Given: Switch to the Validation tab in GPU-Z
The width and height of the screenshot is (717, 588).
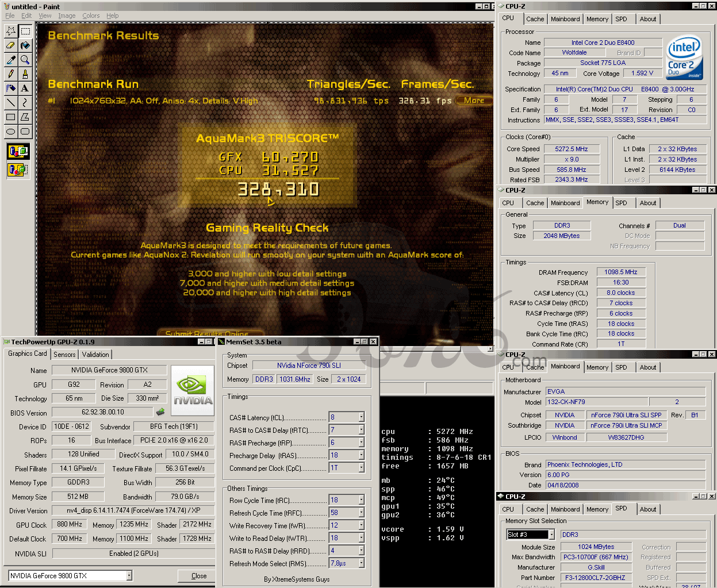Looking at the screenshot, I should [95, 355].
